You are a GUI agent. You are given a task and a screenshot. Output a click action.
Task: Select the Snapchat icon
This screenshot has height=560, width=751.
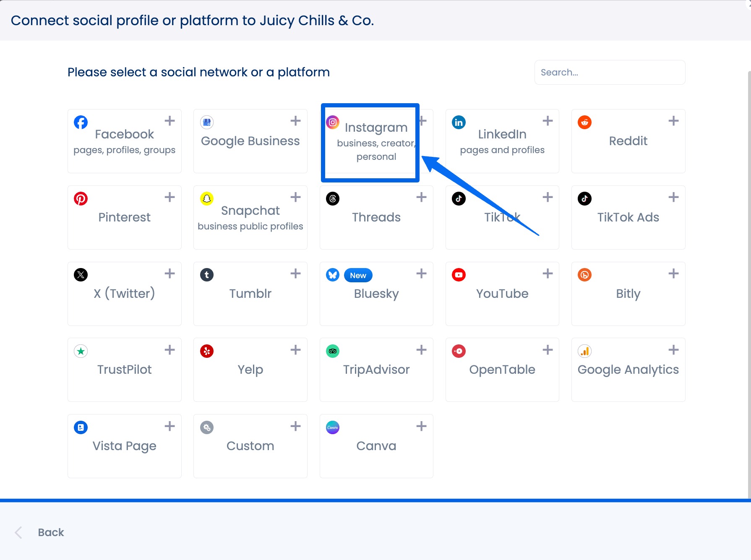pyautogui.click(x=206, y=198)
